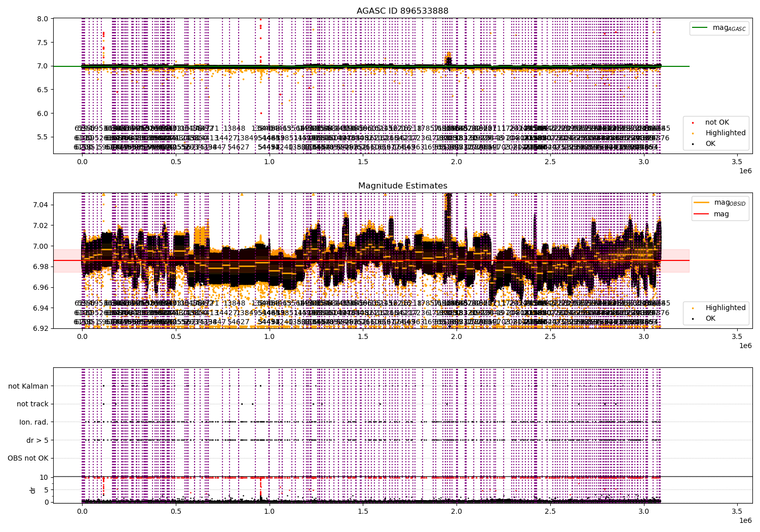Click the 6.94 y-axis tick label
Viewport: 760px width, 532px height.
pyautogui.click(x=41, y=308)
